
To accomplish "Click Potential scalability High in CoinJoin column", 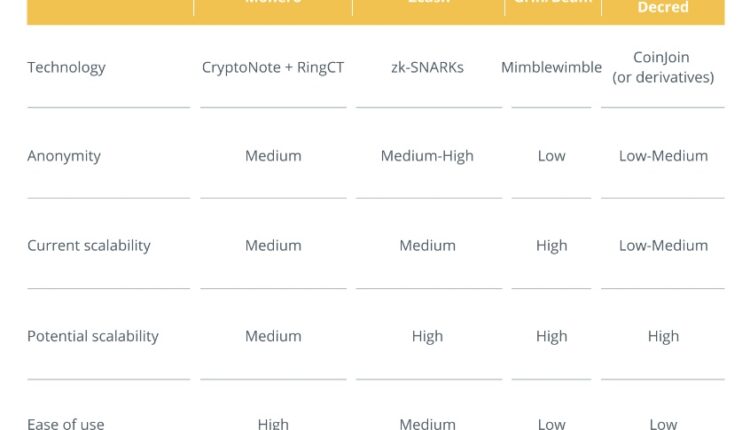I will click(x=662, y=336).
